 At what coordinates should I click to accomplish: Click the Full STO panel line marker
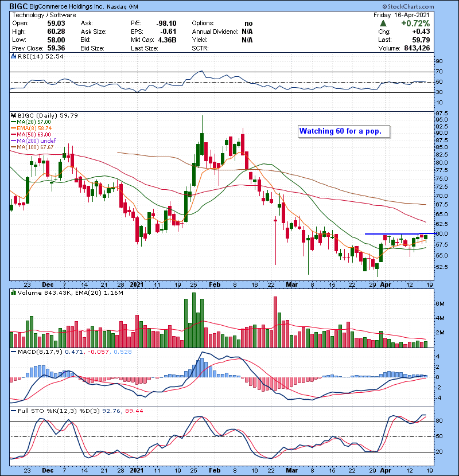coord(13,411)
